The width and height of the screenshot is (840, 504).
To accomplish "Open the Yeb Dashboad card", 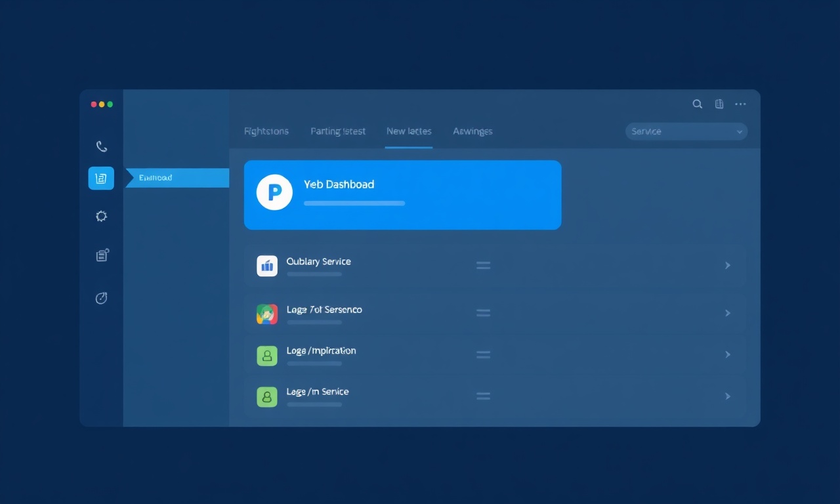I will coord(402,195).
